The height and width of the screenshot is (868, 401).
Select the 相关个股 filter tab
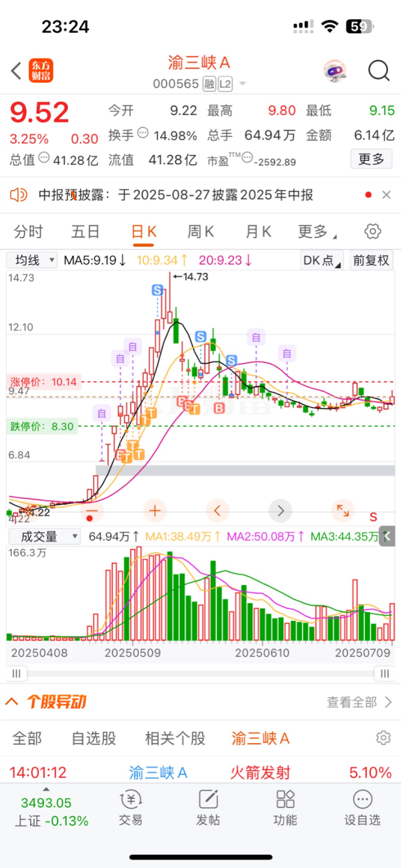pyautogui.click(x=175, y=738)
